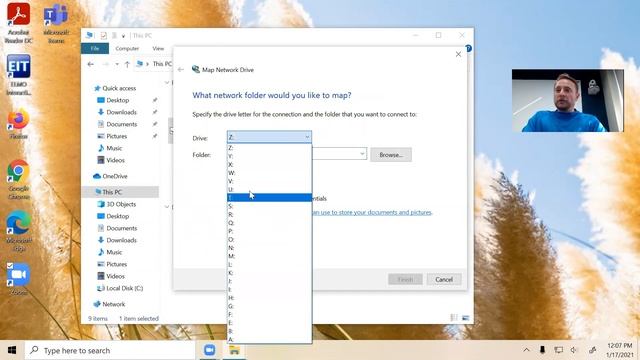Viewport: 640px width, 360px height.
Task: Choose drive letter Y: from the list
Action: [269, 156]
